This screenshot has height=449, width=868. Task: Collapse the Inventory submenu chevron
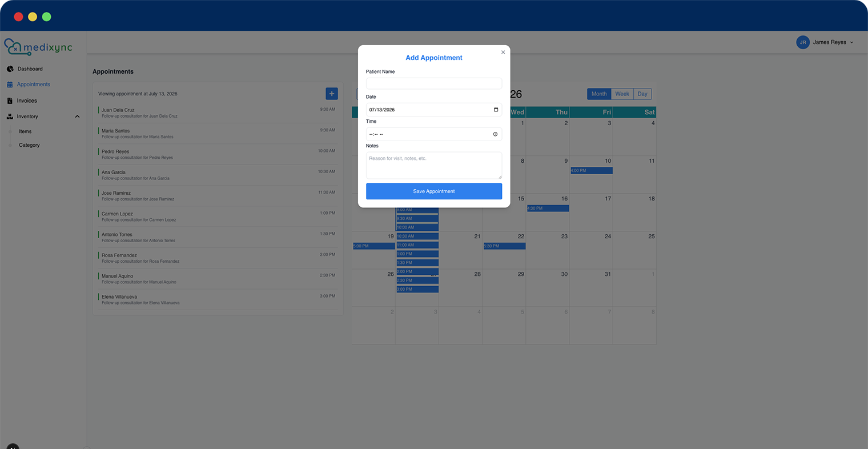tap(77, 117)
